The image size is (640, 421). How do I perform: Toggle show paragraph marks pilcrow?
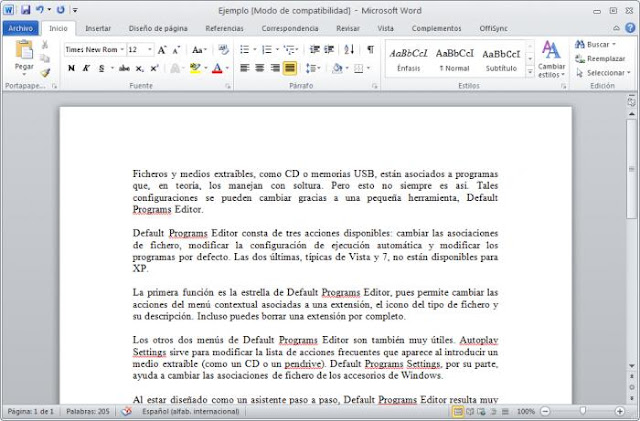pyautogui.click(x=370, y=50)
